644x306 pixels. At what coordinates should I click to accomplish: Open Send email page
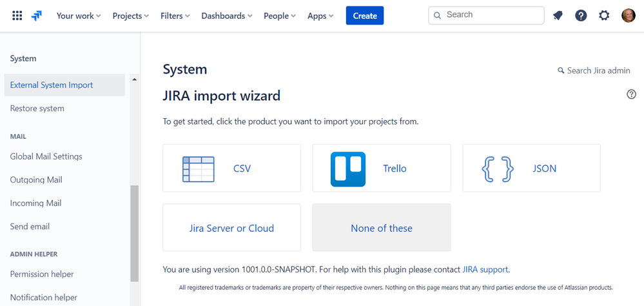tap(30, 227)
